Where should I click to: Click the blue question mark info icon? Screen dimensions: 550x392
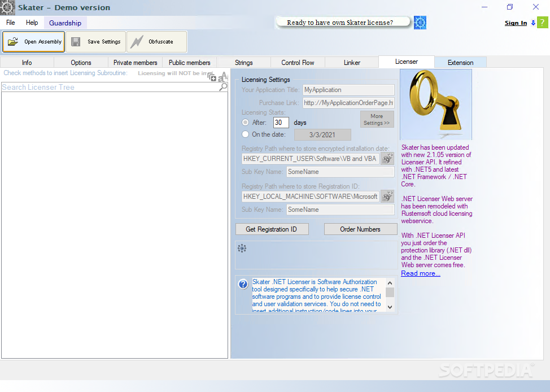click(243, 284)
